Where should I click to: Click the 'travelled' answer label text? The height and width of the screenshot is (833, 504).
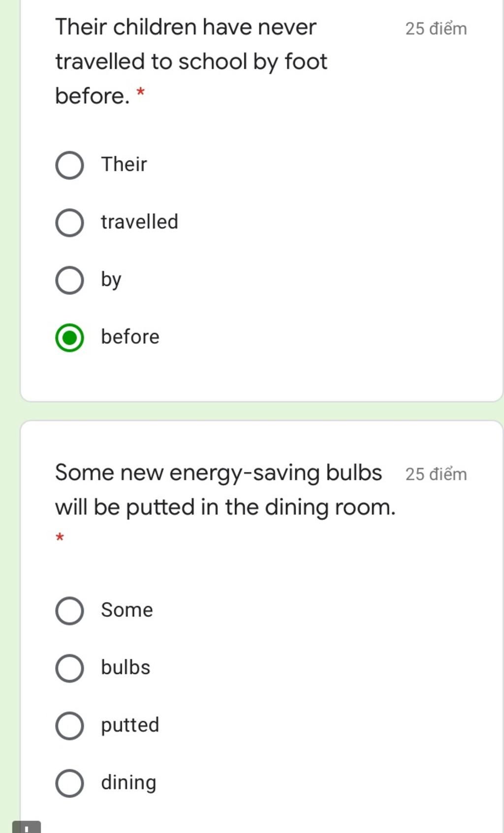coord(139,222)
